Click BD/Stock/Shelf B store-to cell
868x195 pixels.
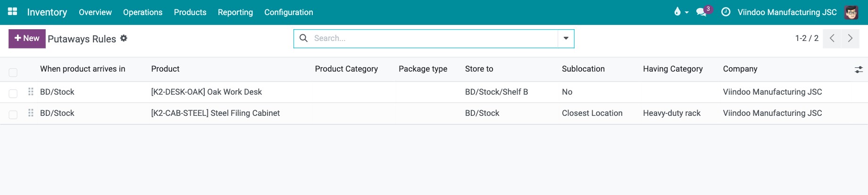click(x=496, y=92)
